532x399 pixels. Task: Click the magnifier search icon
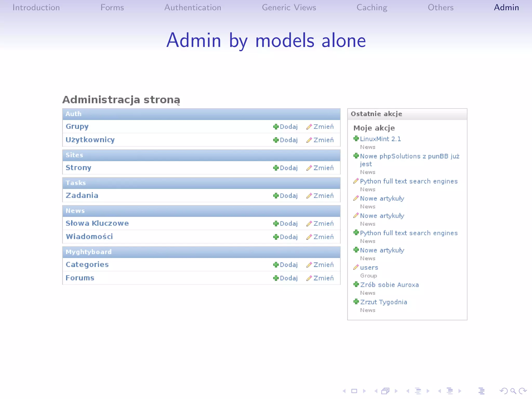tap(513, 391)
